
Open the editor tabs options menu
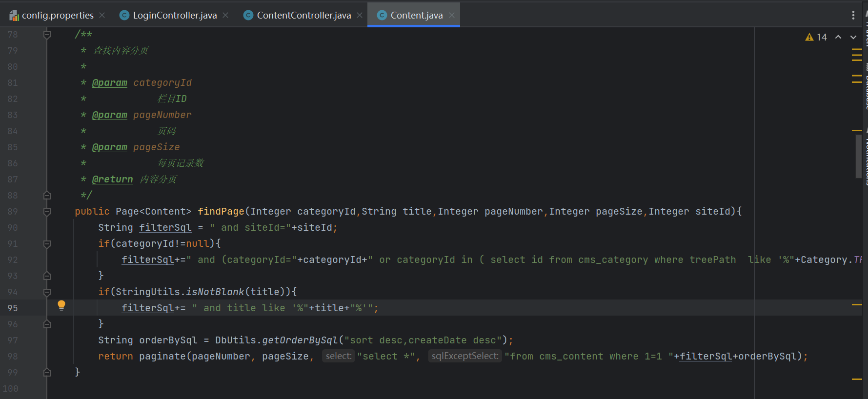point(853,15)
